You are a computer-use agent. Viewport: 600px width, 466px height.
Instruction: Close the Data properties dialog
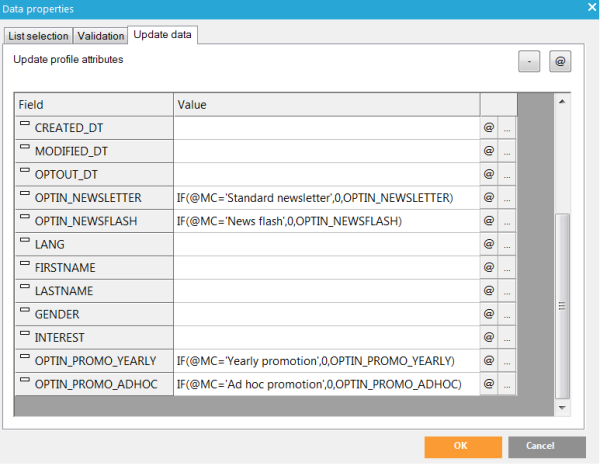click(x=588, y=8)
